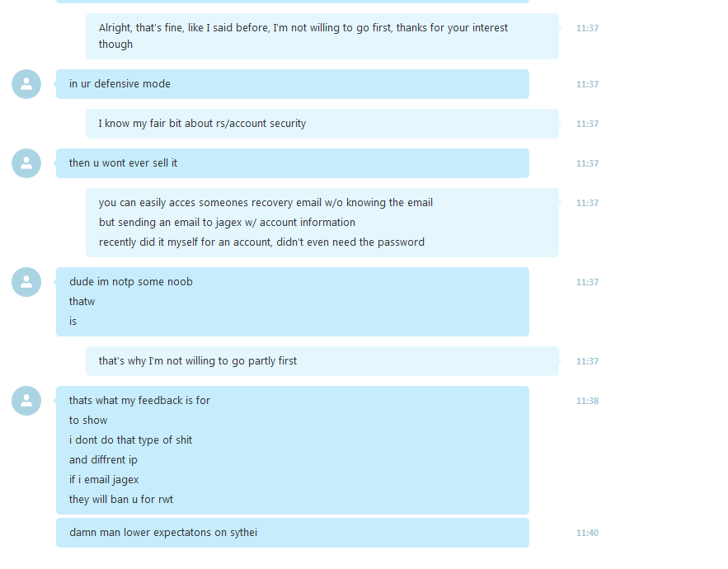Click the avatar next to "thats what my feedback is for"
The image size is (728, 569).
(26, 401)
